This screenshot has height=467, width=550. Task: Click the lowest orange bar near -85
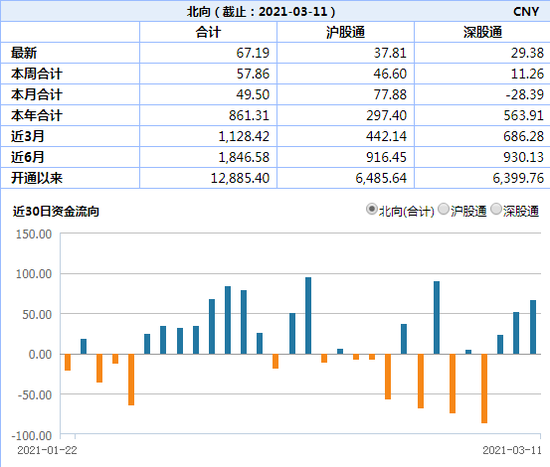click(484, 388)
